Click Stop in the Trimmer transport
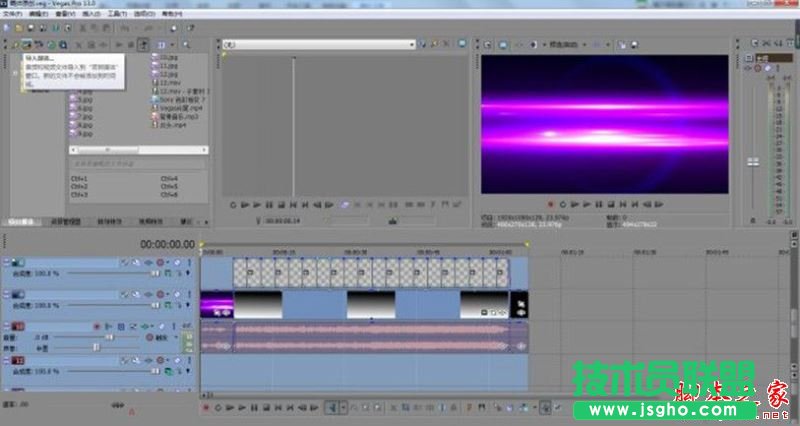The image size is (800, 426). click(281, 205)
